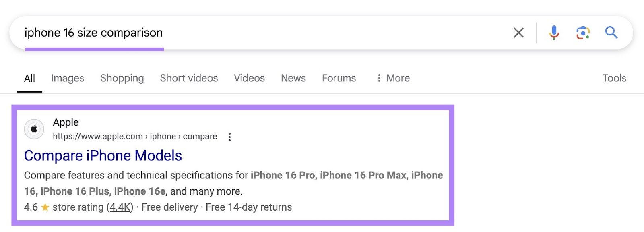Click the magnifying glass search icon
This screenshot has height=232, width=644.
[x=612, y=32]
